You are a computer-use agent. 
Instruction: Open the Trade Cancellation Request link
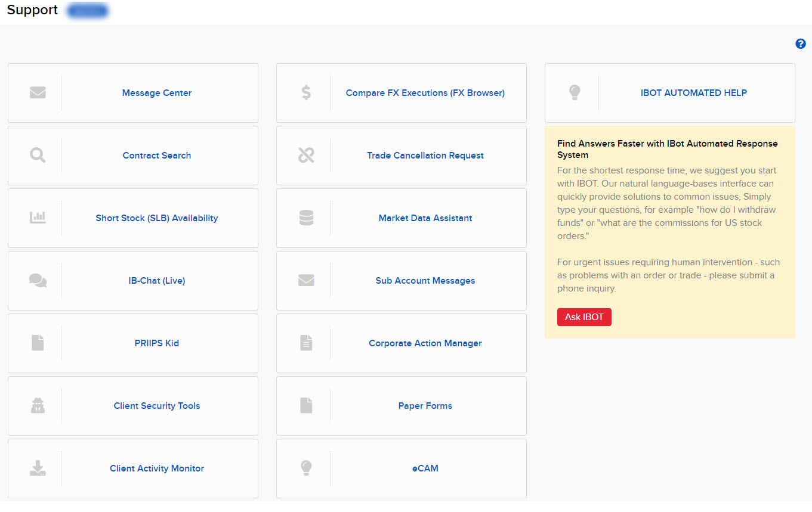[x=425, y=155]
